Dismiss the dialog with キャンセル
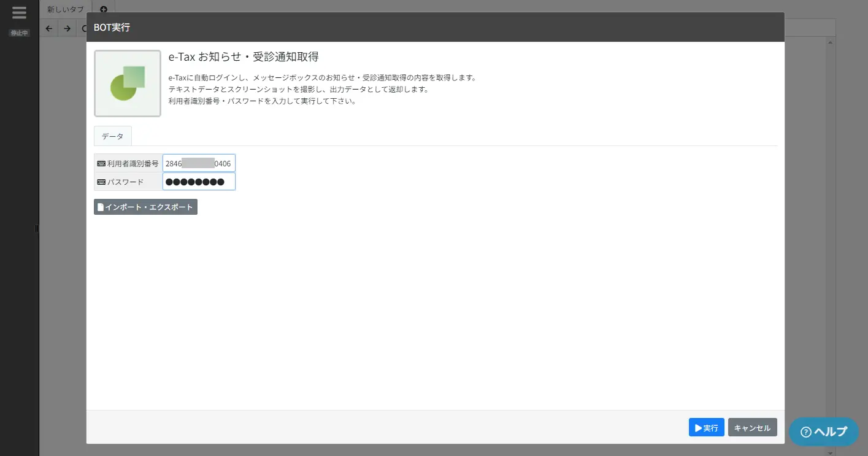This screenshot has width=868, height=456. 753,428
